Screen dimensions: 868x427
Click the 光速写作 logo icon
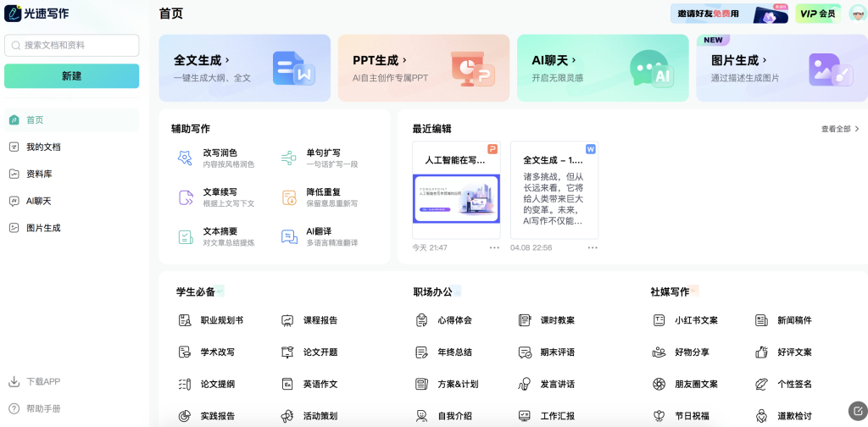tap(13, 14)
